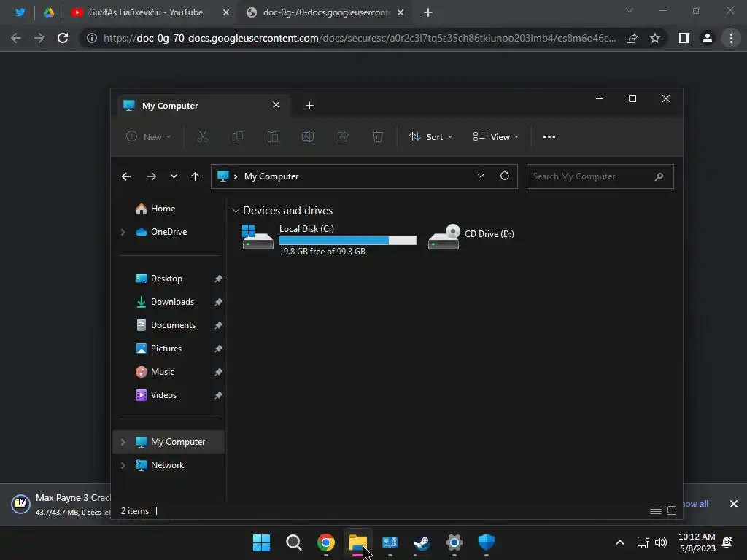Open Documents in navigation pane

pos(173,325)
